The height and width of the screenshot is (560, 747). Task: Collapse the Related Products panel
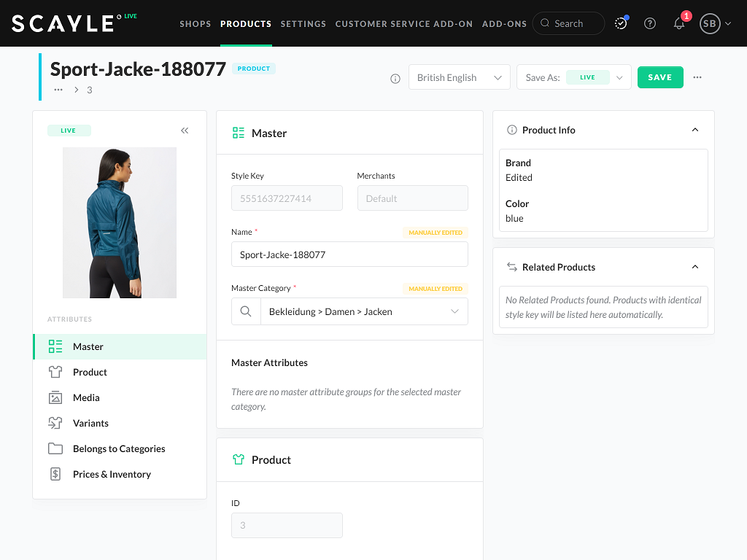(694, 267)
